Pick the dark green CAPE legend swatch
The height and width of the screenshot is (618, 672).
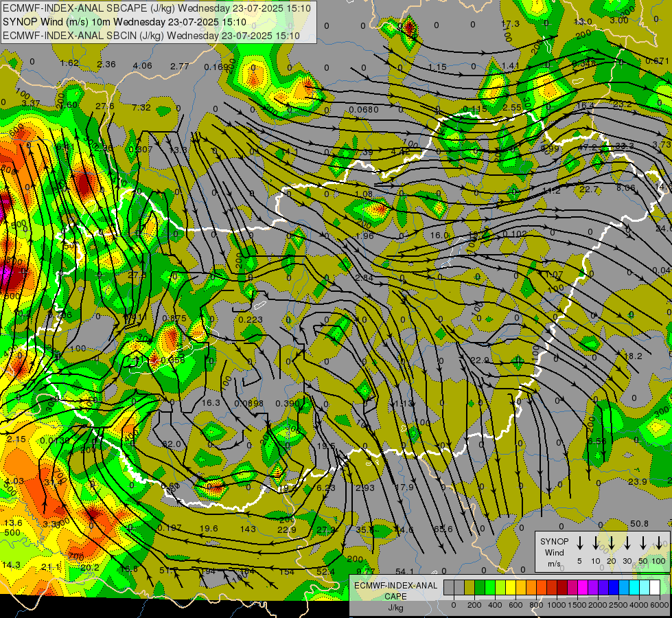480,588
